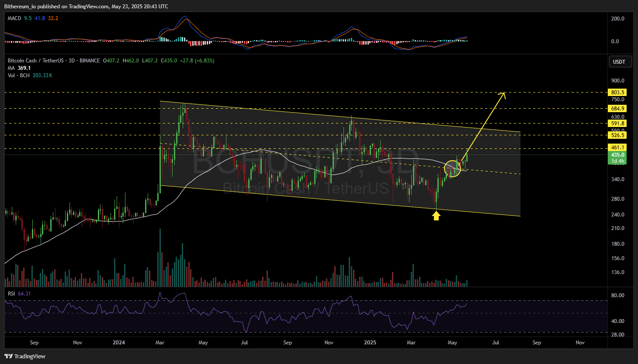Click the close price C435.0
Screen dimensions: 638x364
tap(169, 61)
